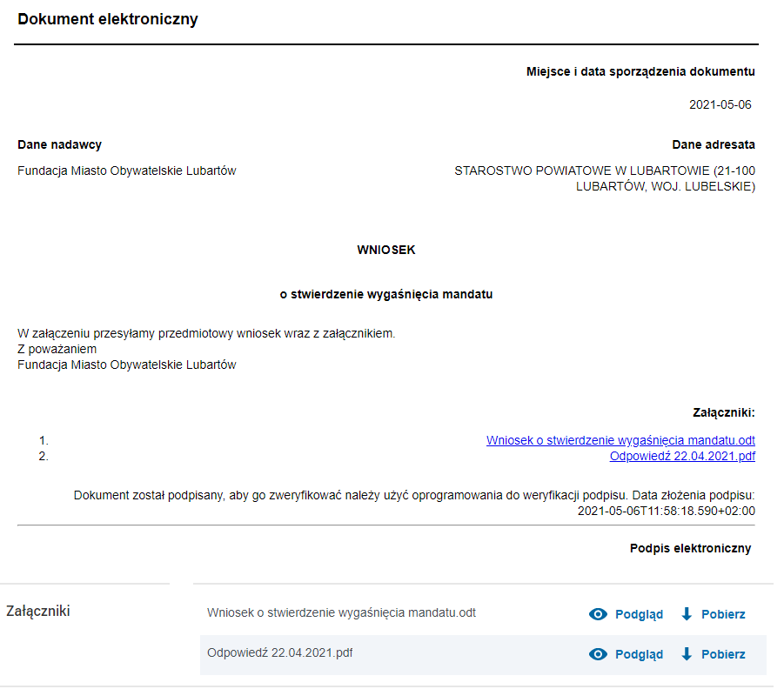Select the Wniosek mandatu.odt attachment row
This screenshot has width=784, height=689.
(483, 614)
